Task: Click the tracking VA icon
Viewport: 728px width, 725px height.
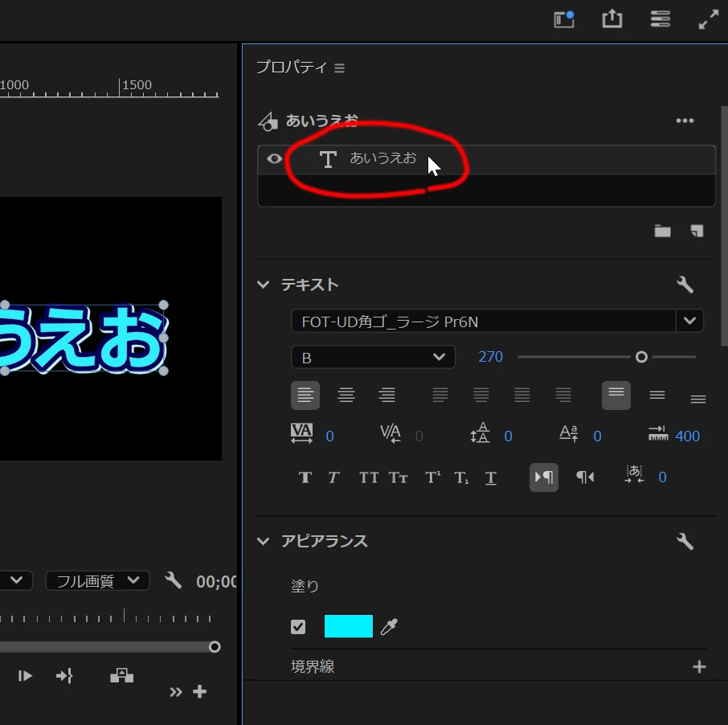Action: point(301,433)
